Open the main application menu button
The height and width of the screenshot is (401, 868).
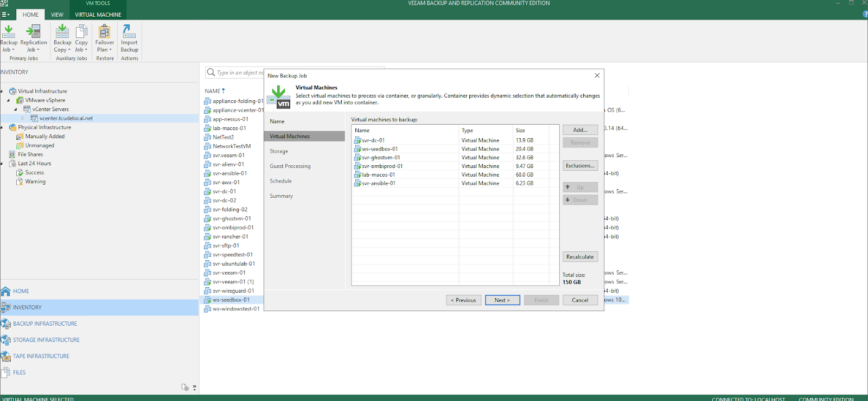pyautogui.click(x=5, y=15)
